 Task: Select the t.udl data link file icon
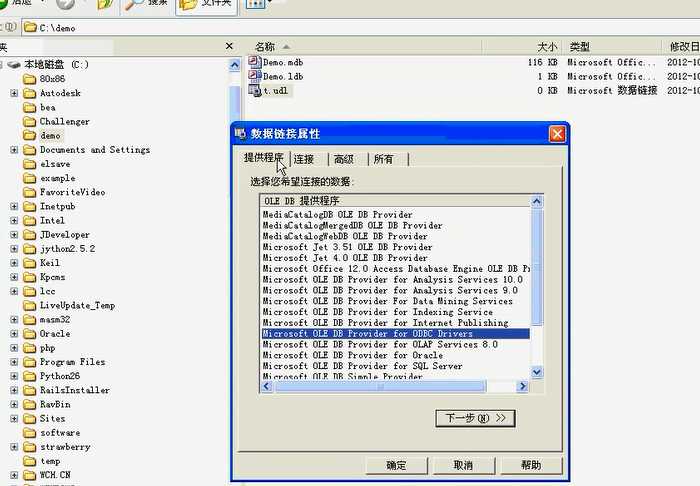254,90
